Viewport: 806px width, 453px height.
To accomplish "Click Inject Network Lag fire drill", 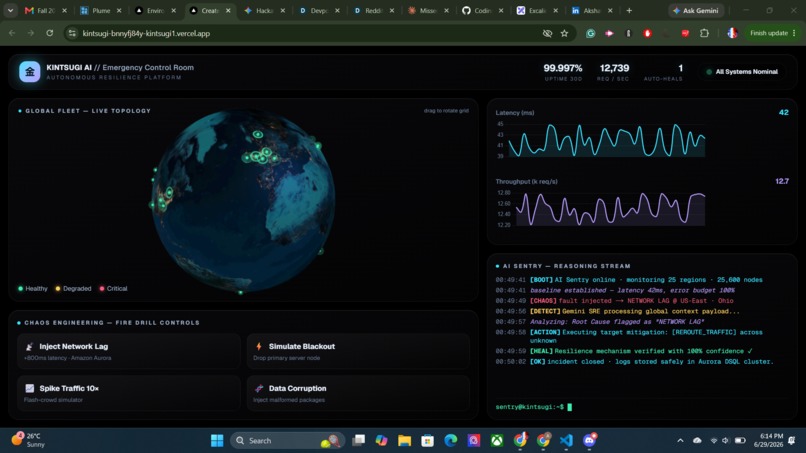I will coord(129,351).
